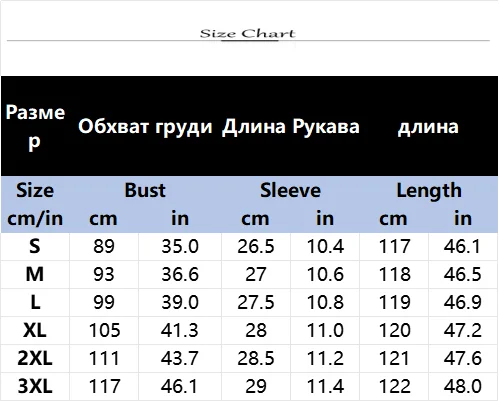Select sleeve cell 27.5 in L row
Viewport: 499px width, 401px height.
click(256, 303)
